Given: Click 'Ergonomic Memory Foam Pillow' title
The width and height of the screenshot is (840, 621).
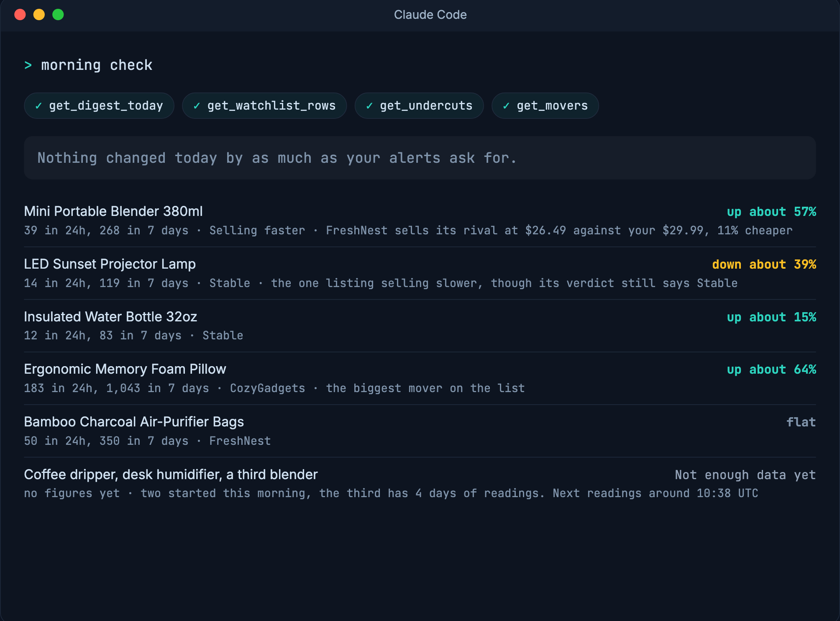Looking at the screenshot, I should coord(125,369).
